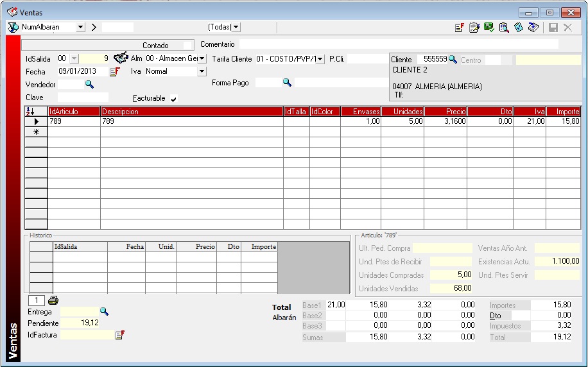Click the Unidades column header
Image resolution: width=588 pixels, height=367 pixels.
click(x=402, y=112)
